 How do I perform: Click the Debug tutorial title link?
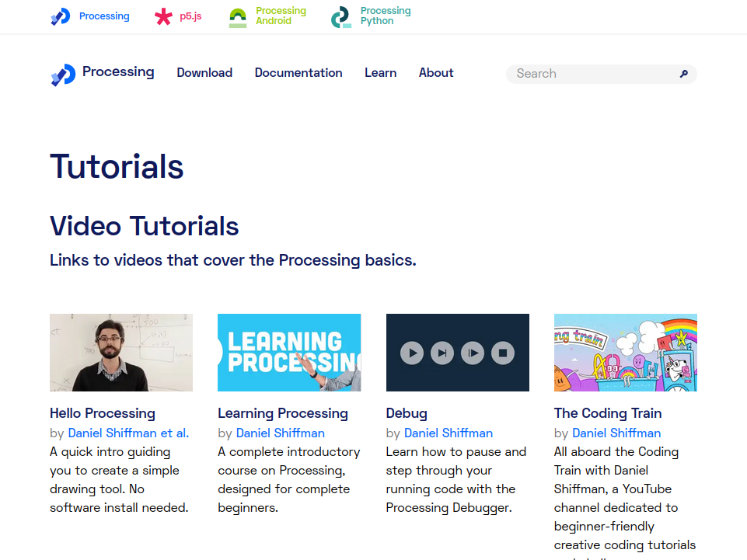pos(407,413)
